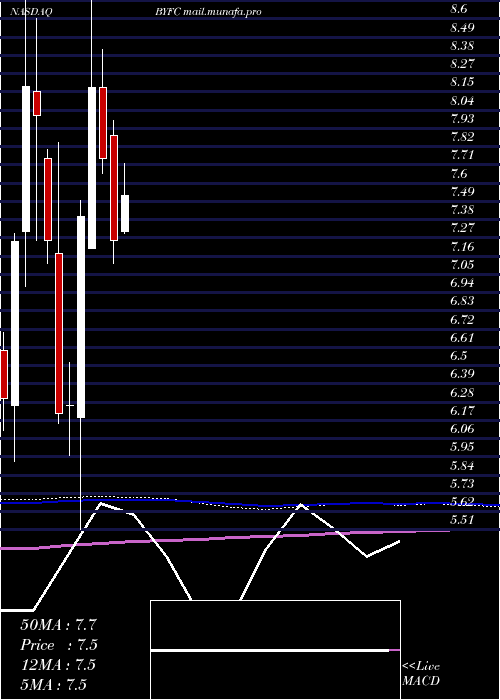Viewport: 500px width, 700px height.
Task: Click the 7.71 price axis label
Action: coord(462,155)
